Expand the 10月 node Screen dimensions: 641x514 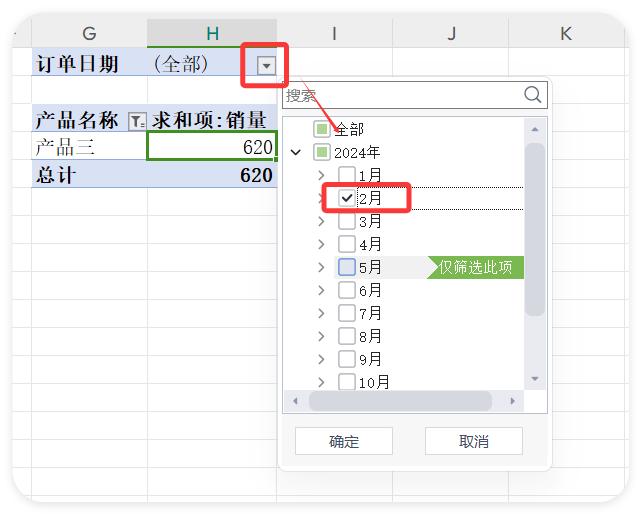[321, 382]
